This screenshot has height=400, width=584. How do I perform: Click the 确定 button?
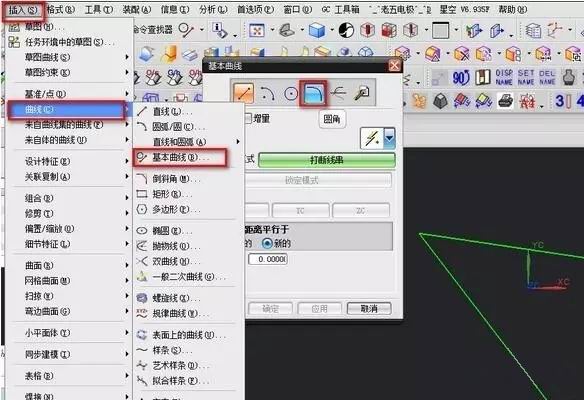[x=271, y=308]
